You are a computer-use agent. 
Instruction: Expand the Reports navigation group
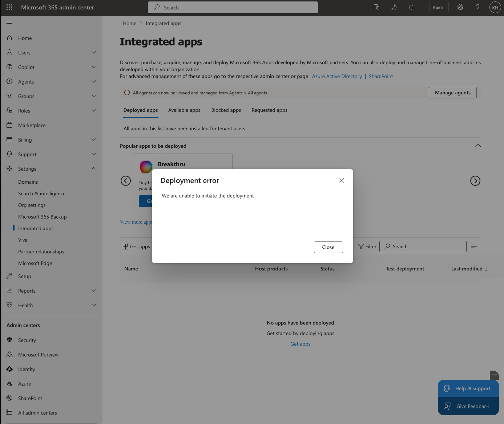[52, 291]
